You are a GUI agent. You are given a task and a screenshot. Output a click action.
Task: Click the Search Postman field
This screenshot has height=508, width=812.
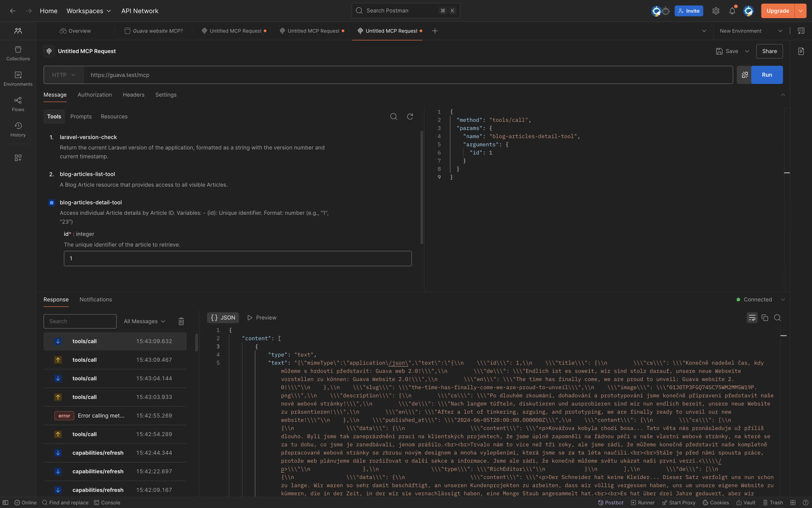[x=406, y=11]
